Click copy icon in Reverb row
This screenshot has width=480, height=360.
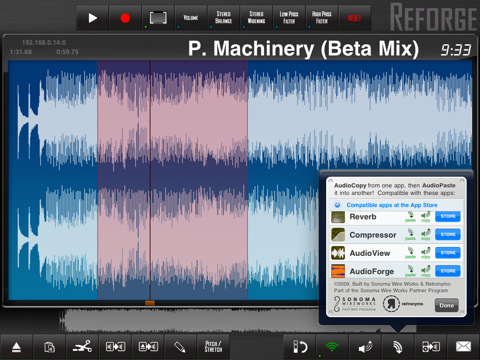coord(426,217)
